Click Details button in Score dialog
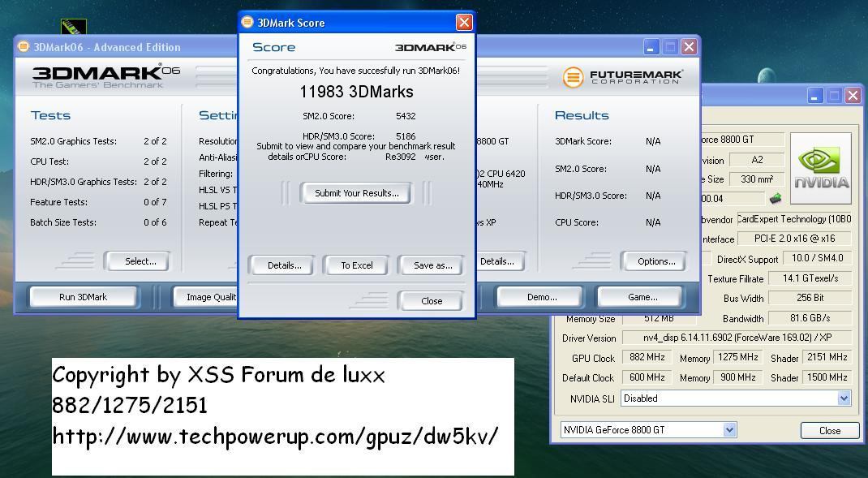The image size is (868, 478). (285, 265)
